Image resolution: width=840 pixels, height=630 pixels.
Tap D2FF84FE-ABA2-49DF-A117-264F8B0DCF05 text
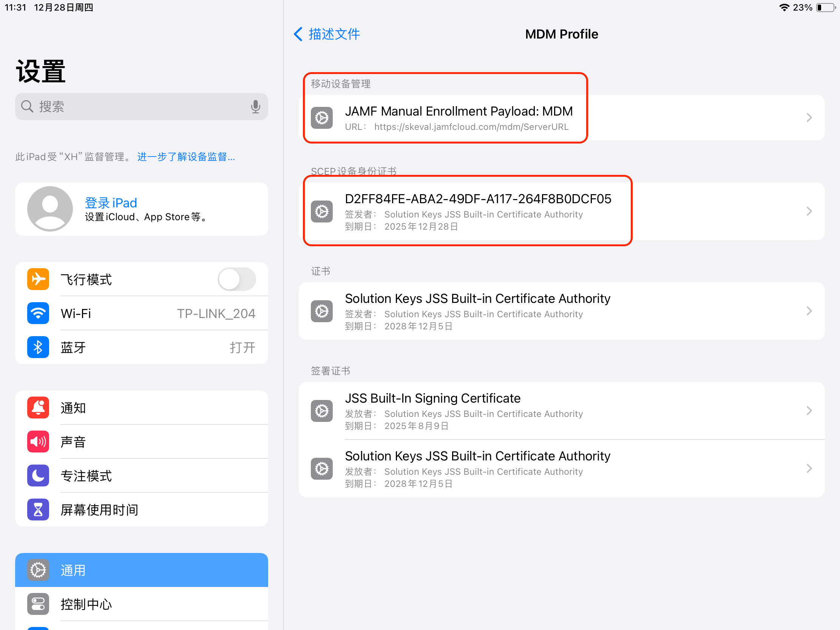click(478, 199)
